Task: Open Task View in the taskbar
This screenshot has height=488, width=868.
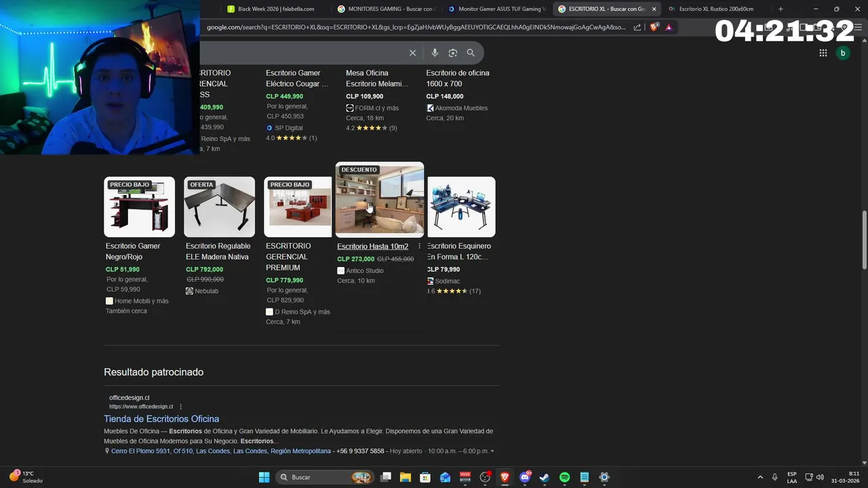Action: 386,477
